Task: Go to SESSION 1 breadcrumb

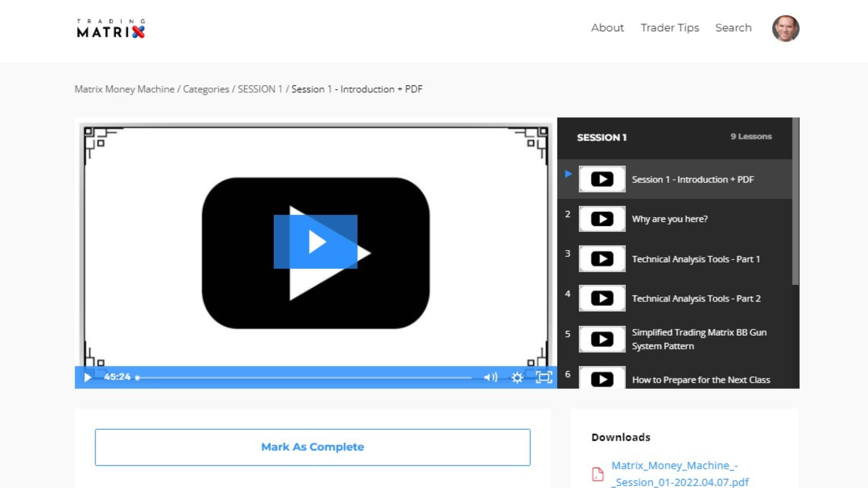Action: tap(260, 89)
